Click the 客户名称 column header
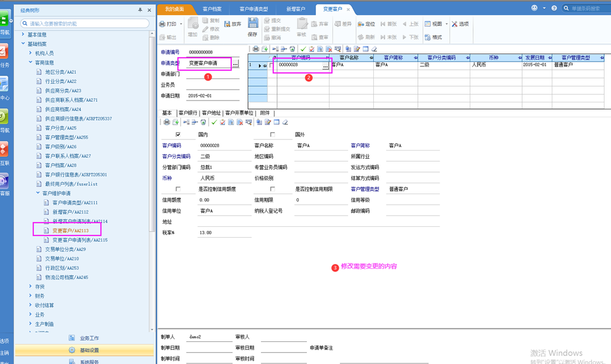The width and height of the screenshot is (611, 364). (x=349, y=58)
